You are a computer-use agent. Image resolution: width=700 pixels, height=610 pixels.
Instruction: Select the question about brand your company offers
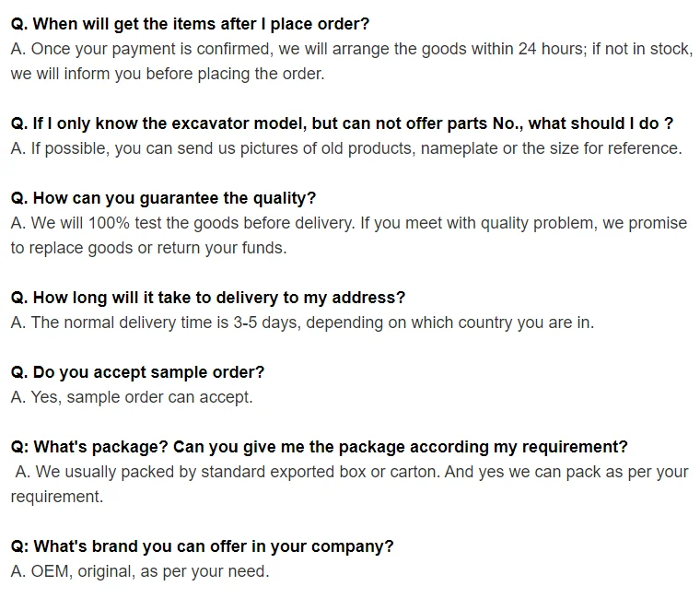202,546
